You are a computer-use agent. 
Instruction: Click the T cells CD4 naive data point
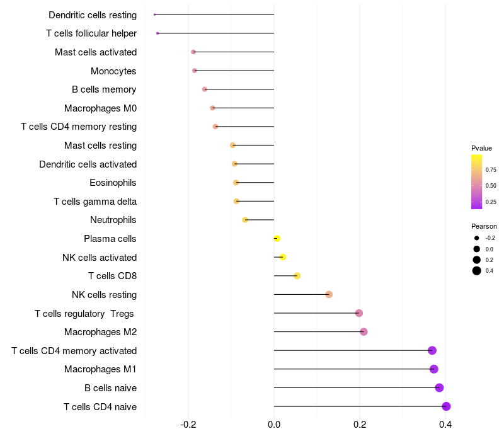tap(446, 406)
